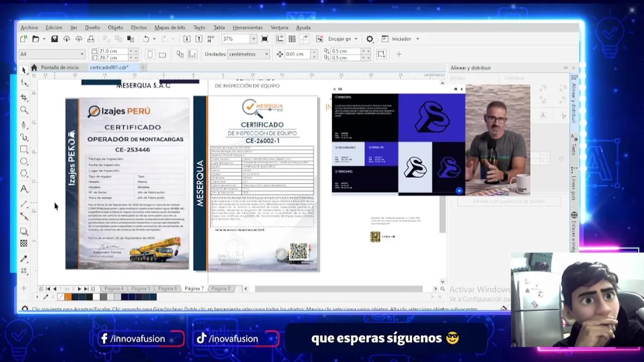Screen dimensions: 644x362
Task: Open the Objeto menu
Action: [115, 28]
